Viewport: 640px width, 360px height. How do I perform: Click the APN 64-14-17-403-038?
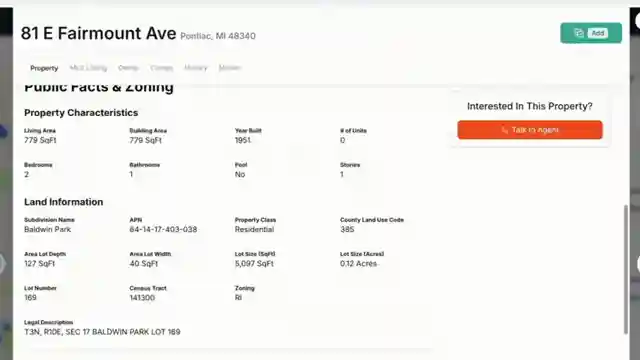click(163, 229)
